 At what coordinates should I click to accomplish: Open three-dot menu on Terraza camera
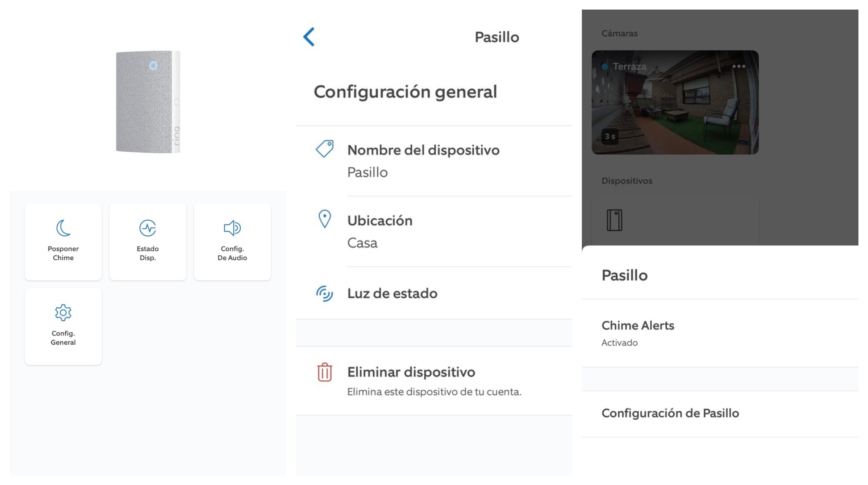point(738,66)
